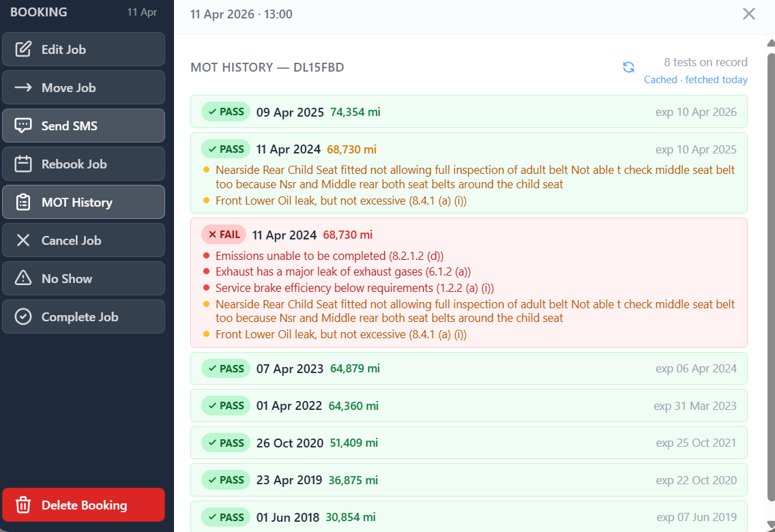Open the 09 Apr 2025 PASS test entry
The width and height of the screenshot is (775, 532).
(468, 112)
